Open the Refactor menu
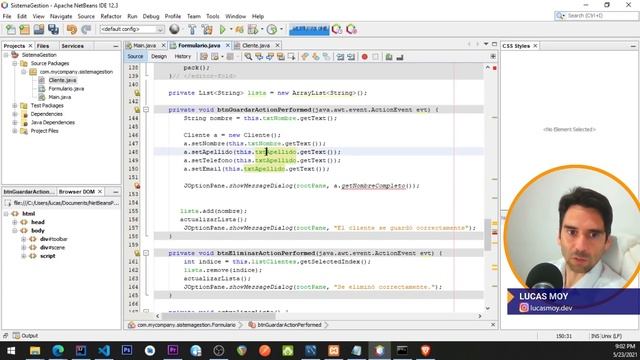The width and height of the screenshot is (640, 360). [x=111, y=16]
